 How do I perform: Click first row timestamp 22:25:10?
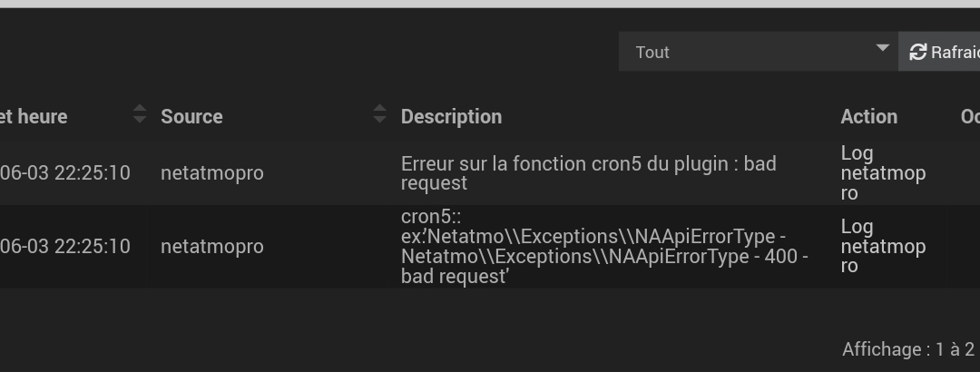tap(65, 173)
